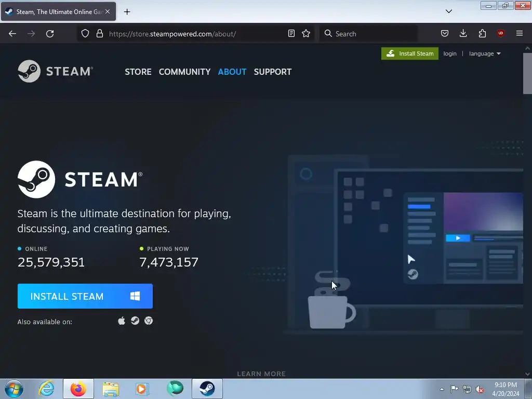Launch Internet Explorer from taskbar

click(46, 389)
